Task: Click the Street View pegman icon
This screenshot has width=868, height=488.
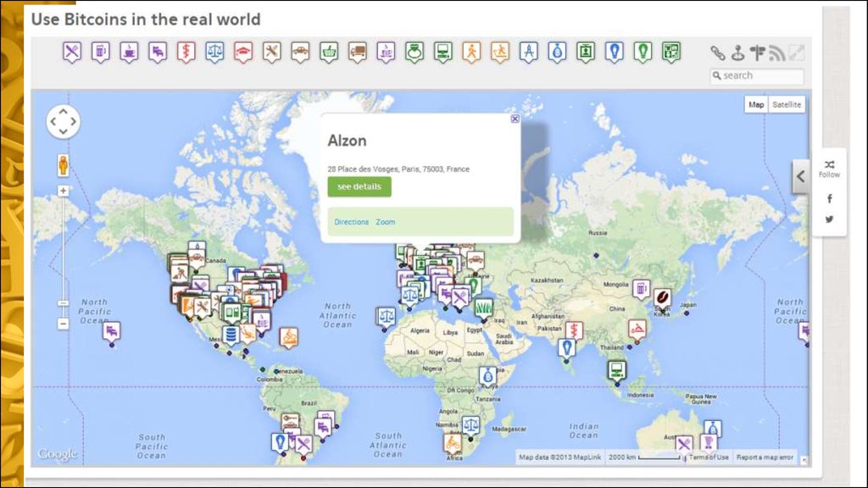Action: click(x=63, y=165)
